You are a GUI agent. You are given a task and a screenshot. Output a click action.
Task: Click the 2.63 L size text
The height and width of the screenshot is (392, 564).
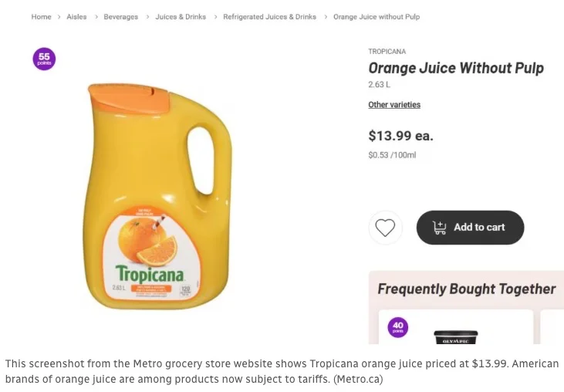pyautogui.click(x=379, y=85)
